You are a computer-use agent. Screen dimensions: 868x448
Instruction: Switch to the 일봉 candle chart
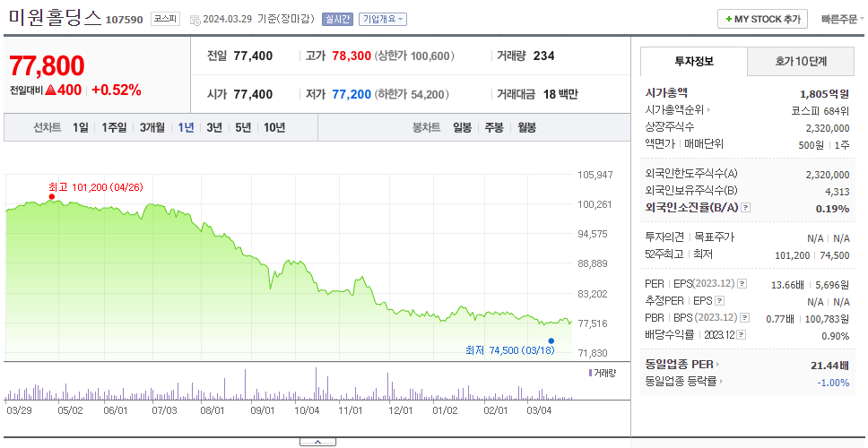[x=462, y=128]
